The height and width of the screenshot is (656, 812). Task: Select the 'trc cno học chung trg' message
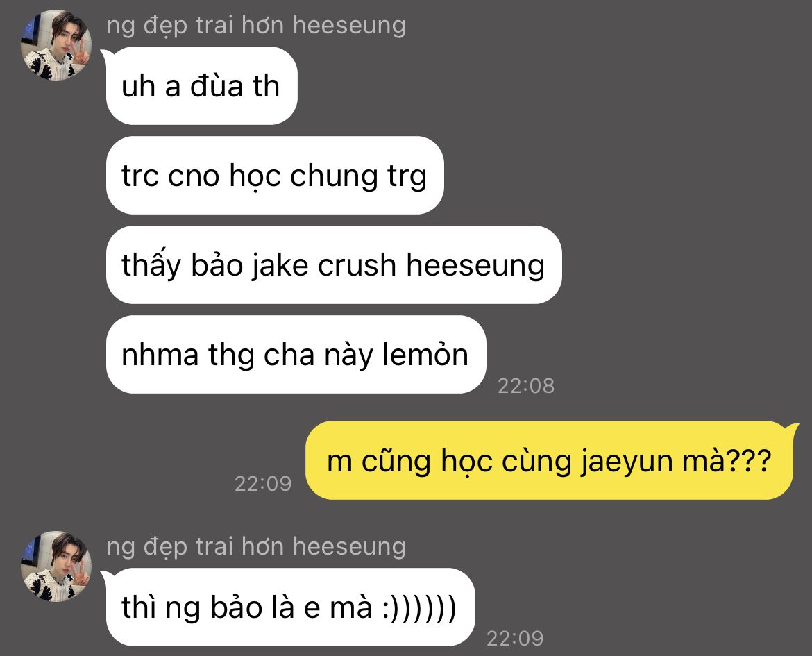click(274, 175)
